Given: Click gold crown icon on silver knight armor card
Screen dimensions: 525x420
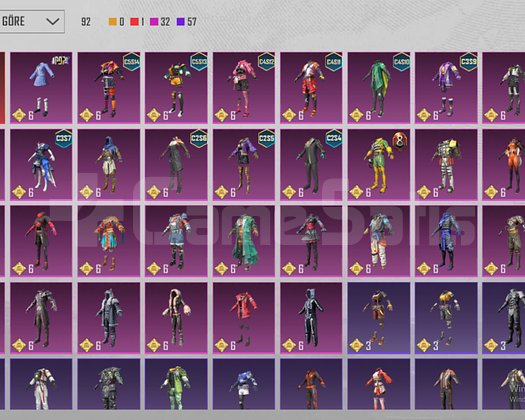Looking at the screenshot, I should coord(424,192).
